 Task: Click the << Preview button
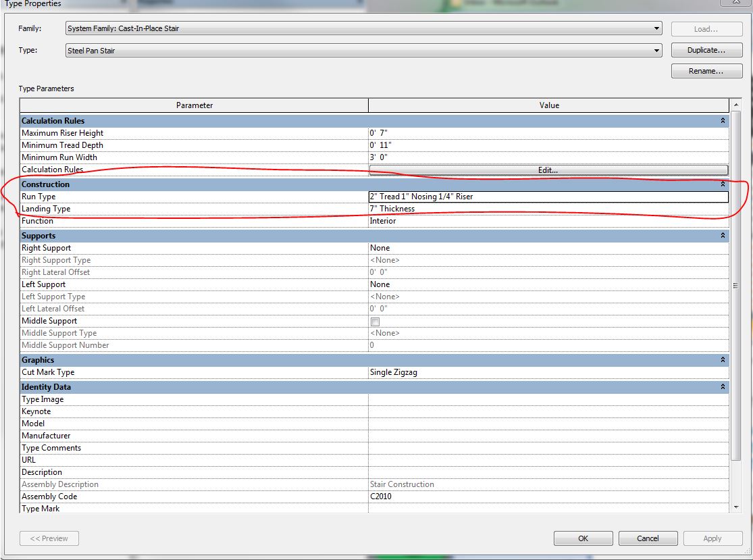(49, 538)
